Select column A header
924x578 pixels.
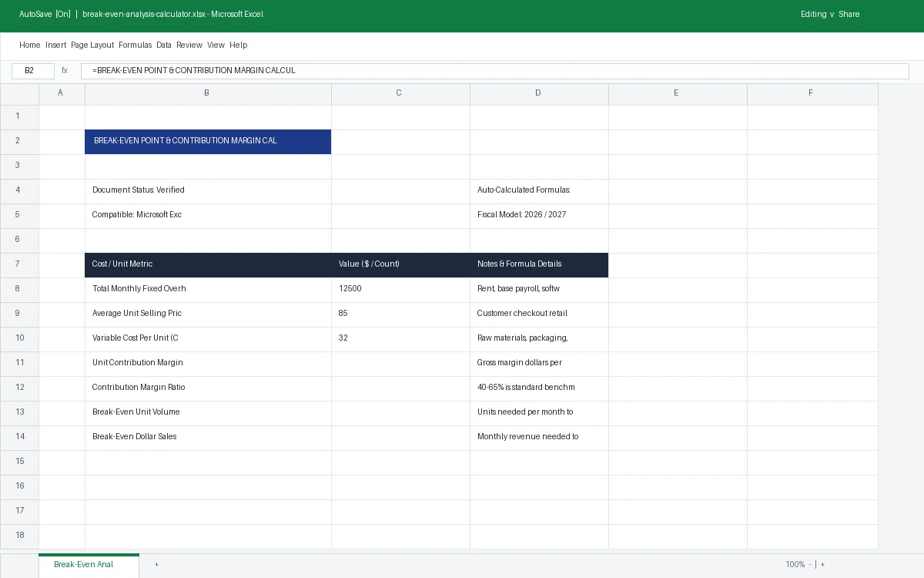click(62, 93)
